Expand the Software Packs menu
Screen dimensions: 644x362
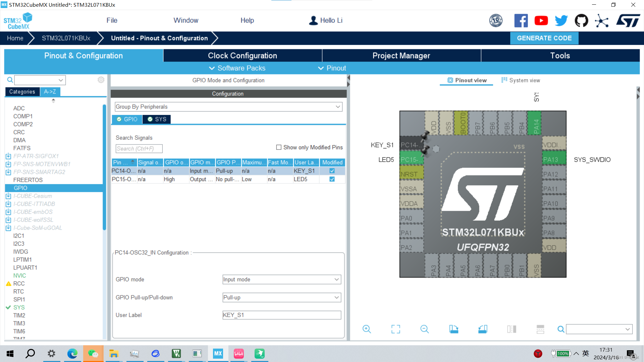[x=237, y=68]
